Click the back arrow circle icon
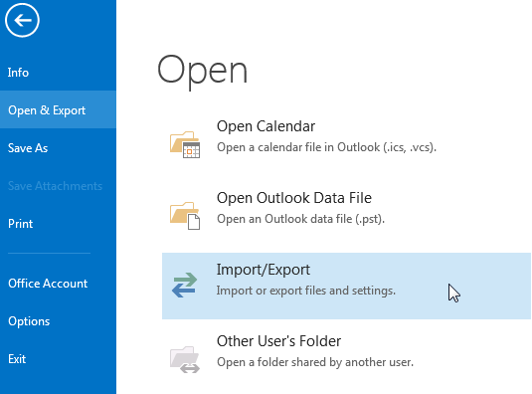532x394 pixels. 22,20
